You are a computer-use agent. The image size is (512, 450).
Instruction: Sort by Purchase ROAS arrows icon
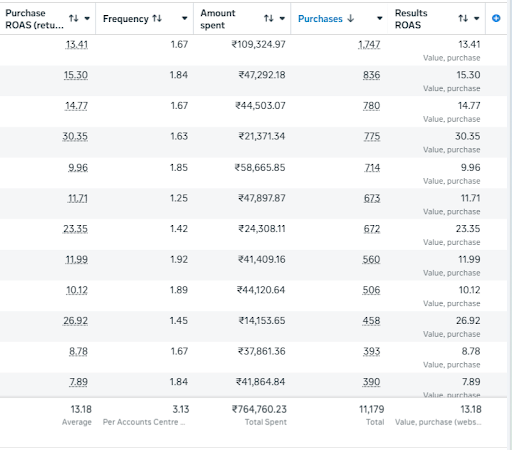pyautogui.click(x=74, y=18)
